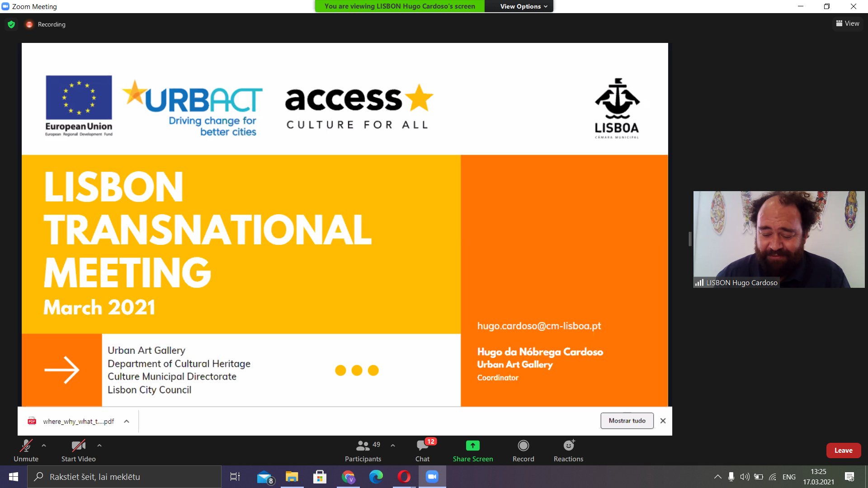Screen dimensions: 868x488
Task: Open the Participants panel icon
Action: click(x=363, y=446)
